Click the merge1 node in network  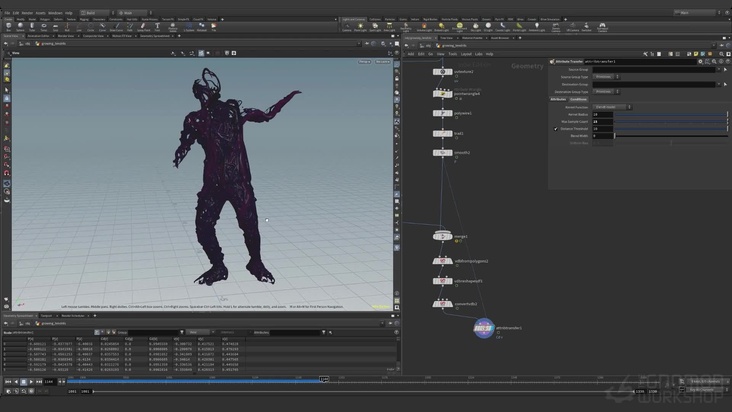click(x=444, y=237)
